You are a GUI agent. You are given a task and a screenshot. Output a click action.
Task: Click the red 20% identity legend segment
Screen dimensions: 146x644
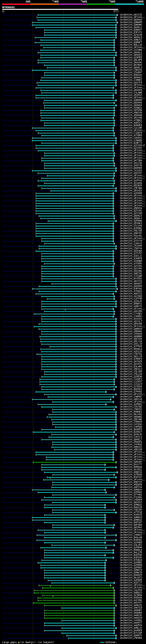coord(16,4)
